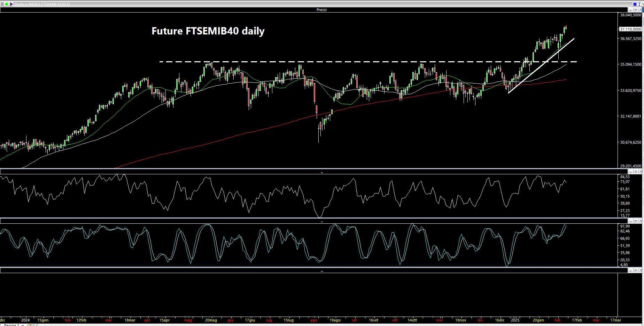644x326 pixels.
Task: Close the Prezzi price pane
Action: coord(640,10)
